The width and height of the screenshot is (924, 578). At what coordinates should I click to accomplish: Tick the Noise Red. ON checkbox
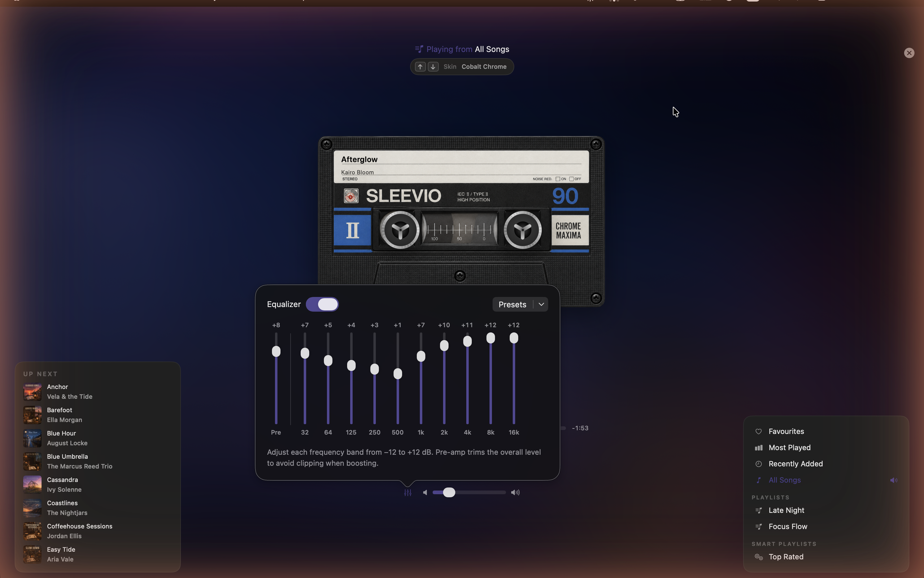pyautogui.click(x=557, y=179)
